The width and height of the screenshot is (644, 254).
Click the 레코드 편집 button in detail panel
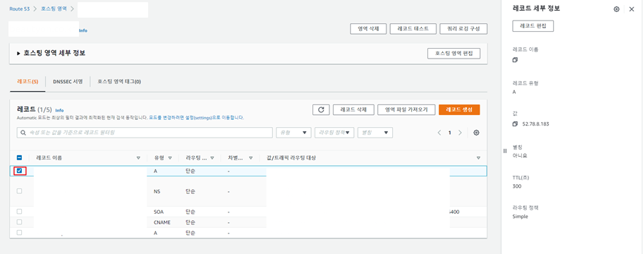click(533, 25)
